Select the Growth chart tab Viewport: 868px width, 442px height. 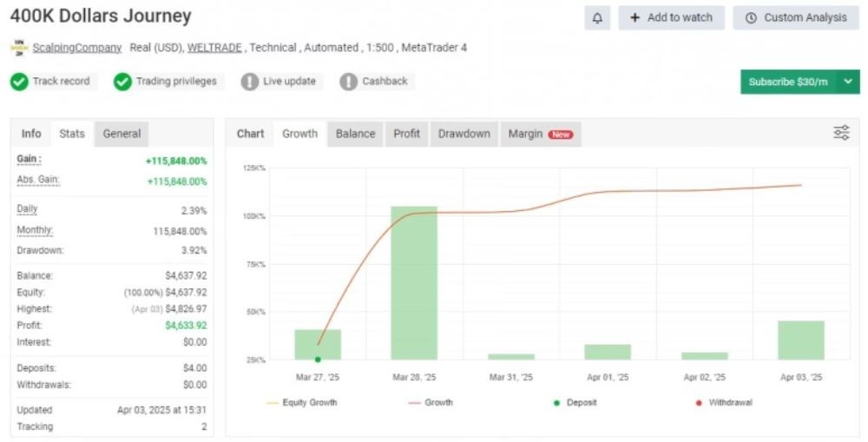point(300,134)
